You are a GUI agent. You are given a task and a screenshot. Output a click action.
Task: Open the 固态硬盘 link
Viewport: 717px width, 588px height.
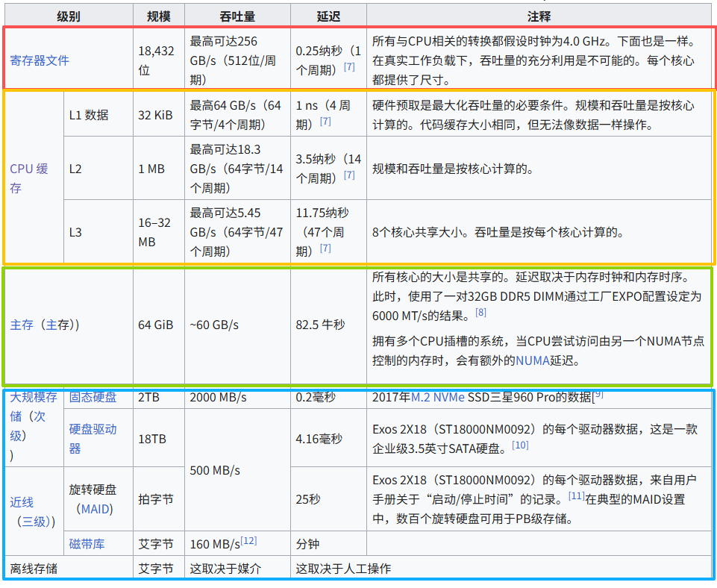coord(93,397)
